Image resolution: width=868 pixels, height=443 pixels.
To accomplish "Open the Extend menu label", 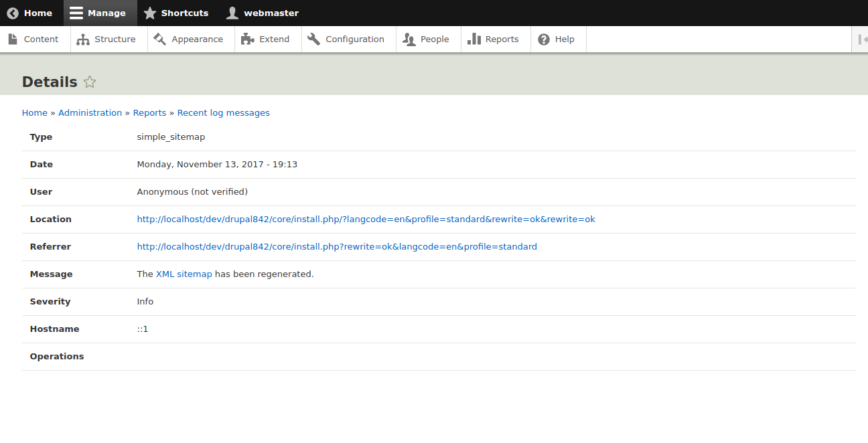I will [x=275, y=39].
